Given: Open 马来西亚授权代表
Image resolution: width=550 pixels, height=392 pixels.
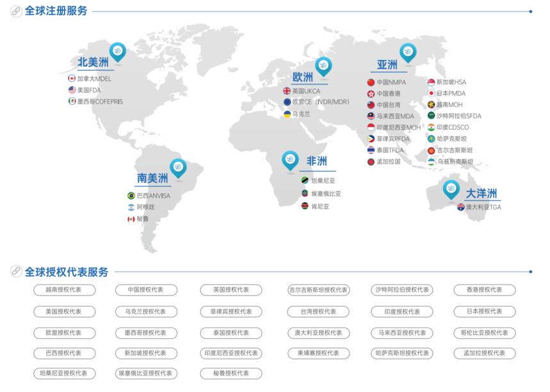Looking at the screenshot, I should tap(402, 333).
